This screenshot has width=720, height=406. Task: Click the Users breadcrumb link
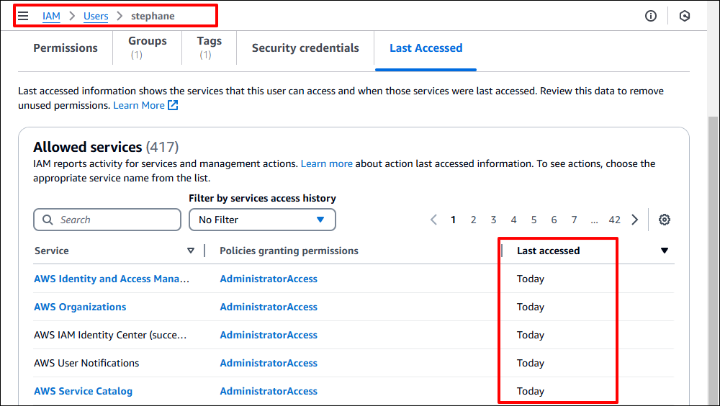click(96, 16)
